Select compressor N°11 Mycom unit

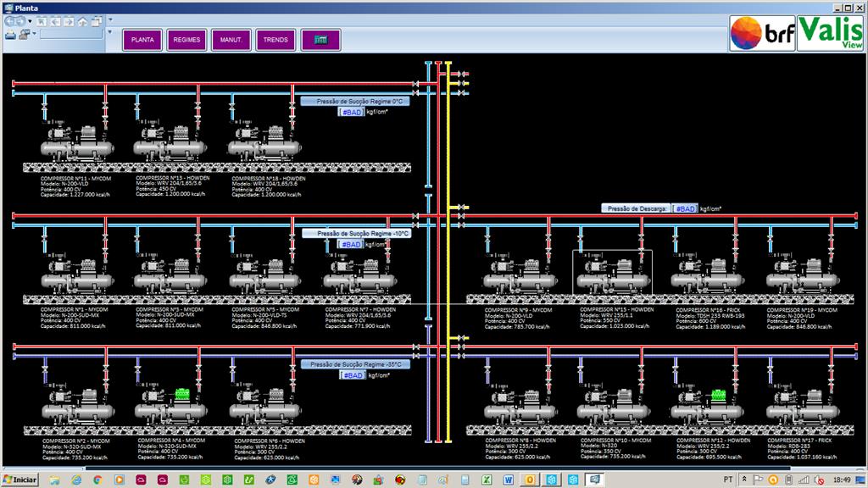coord(77,141)
